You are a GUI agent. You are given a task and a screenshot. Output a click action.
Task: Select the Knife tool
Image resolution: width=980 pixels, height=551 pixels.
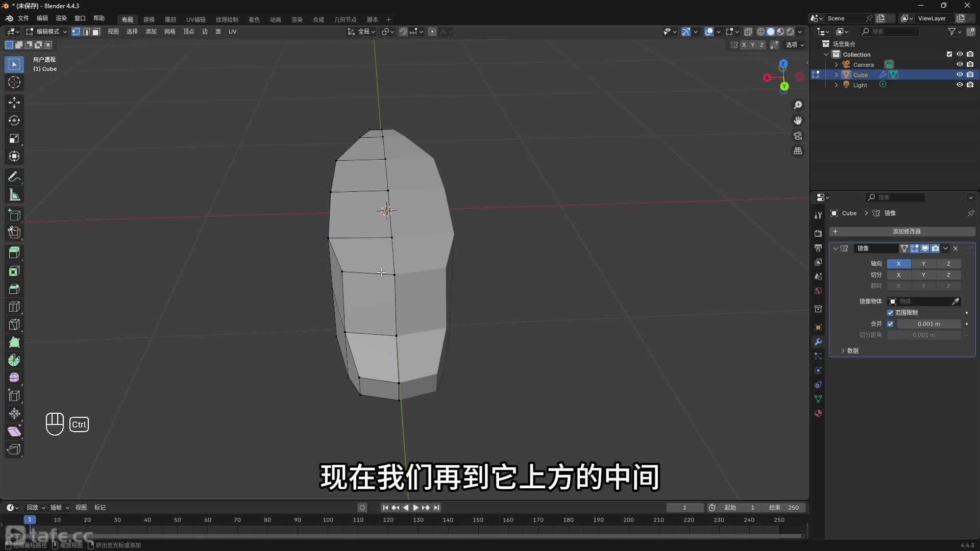click(14, 324)
